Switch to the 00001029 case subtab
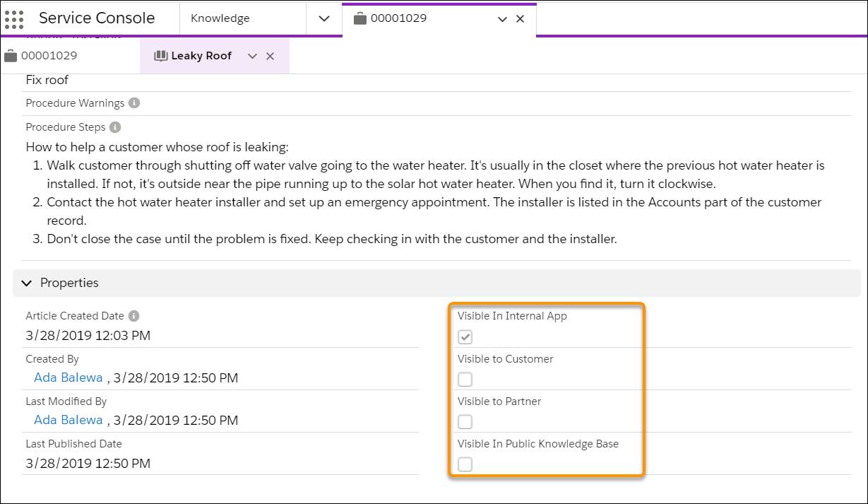Screen dimensions: 868x504 tap(69, 56)
